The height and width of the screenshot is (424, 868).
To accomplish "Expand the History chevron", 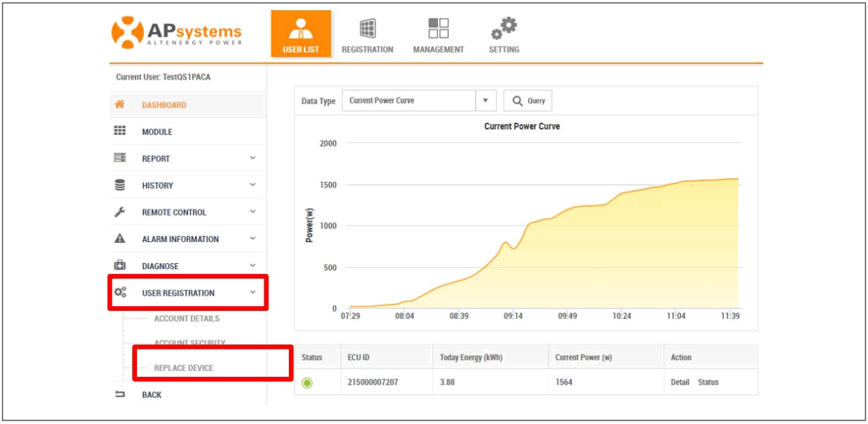I will tap(253, 185).
